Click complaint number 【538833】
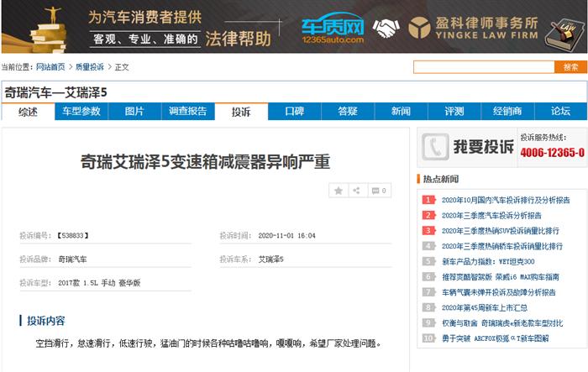This screenshot has height=372, width=588. pyautogui.click(x=73, y=235)
